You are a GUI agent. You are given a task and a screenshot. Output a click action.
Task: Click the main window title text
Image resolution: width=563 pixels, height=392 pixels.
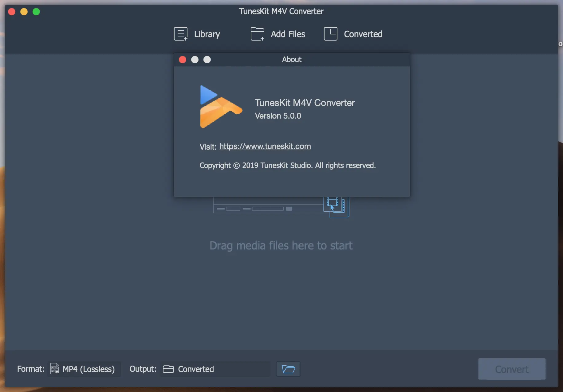coord(281,11)
